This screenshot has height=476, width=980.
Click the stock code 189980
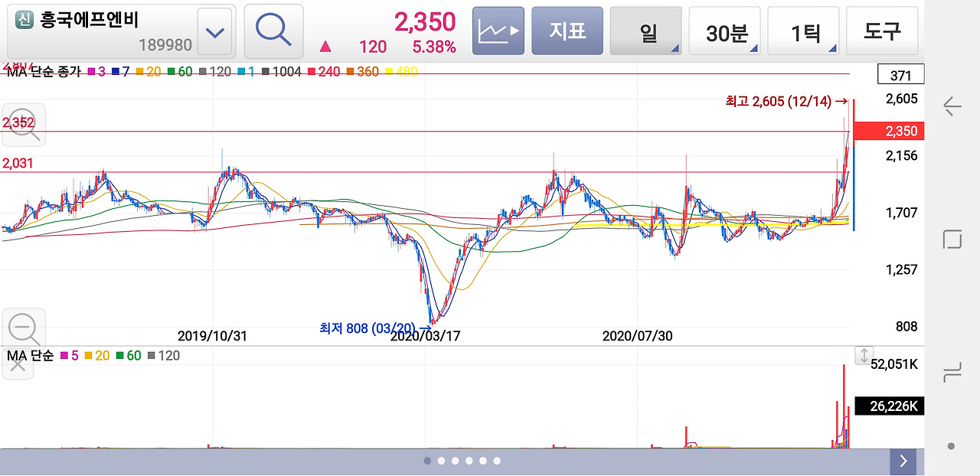[x=165, y=45]
